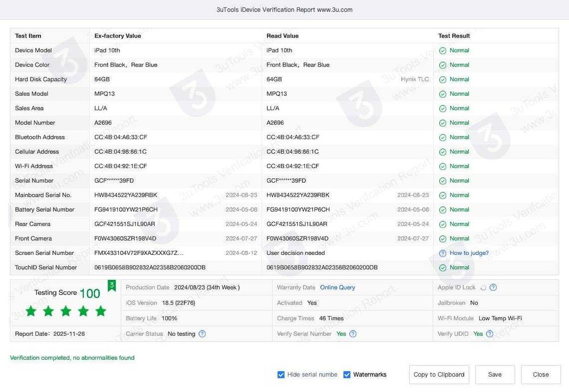Click the Device Model normal checkmark icon

443,51
